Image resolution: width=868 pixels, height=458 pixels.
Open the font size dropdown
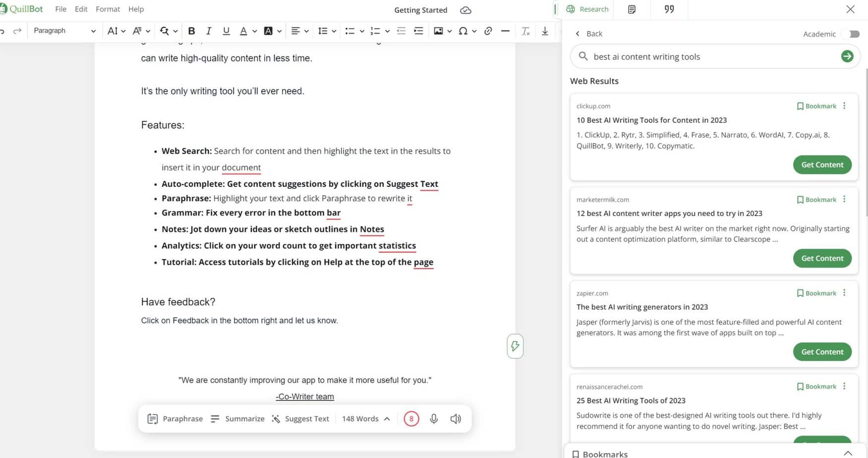116,31
